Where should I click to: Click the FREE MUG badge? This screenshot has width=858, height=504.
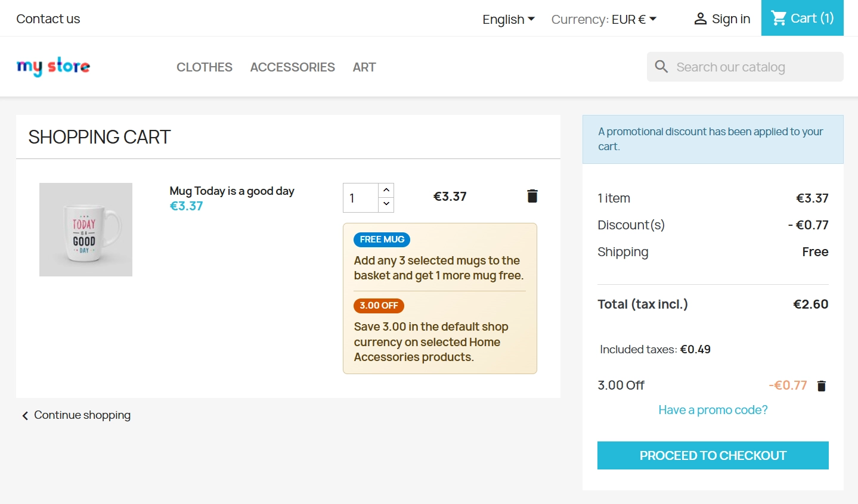382,239
